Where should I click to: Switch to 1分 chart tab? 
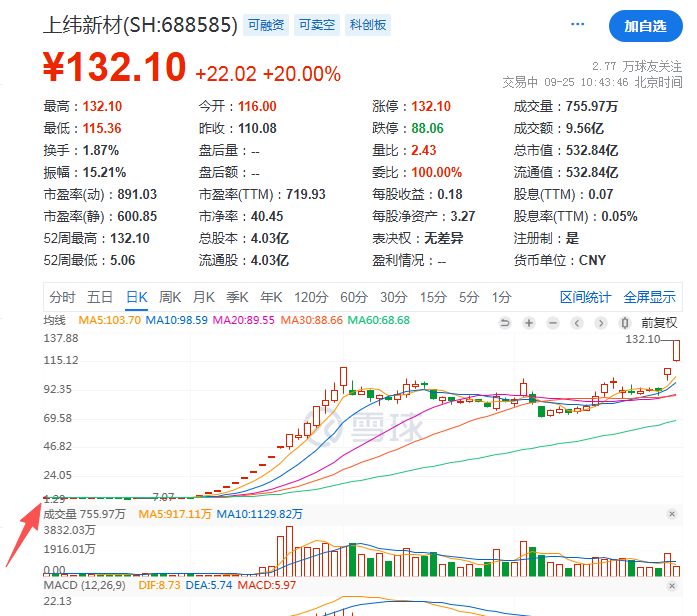[501, 297]
